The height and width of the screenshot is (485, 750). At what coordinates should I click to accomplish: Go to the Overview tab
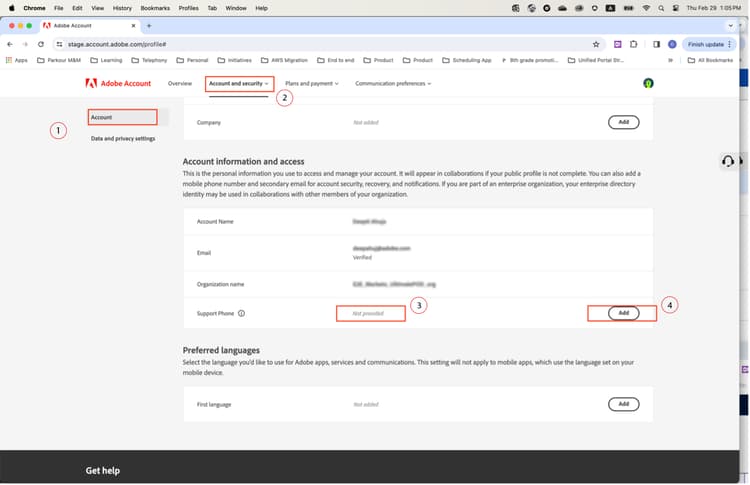(x=180, y=84)
